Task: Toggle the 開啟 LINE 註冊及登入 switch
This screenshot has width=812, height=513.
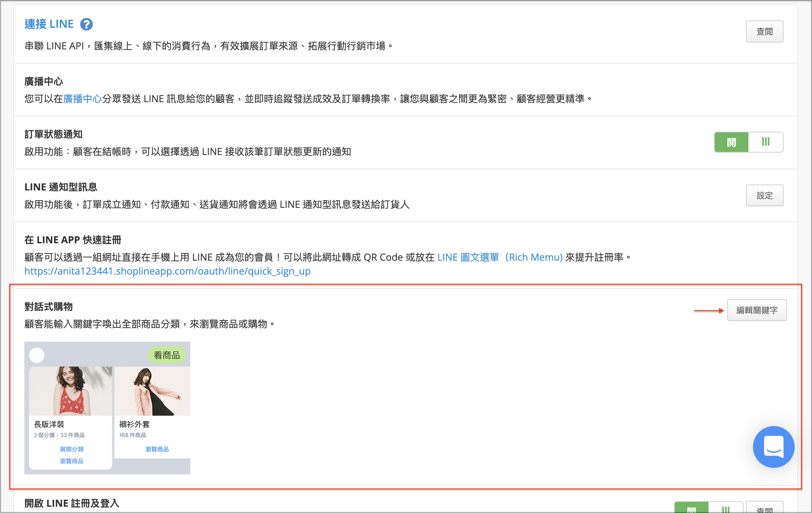Action: (709, 507)
